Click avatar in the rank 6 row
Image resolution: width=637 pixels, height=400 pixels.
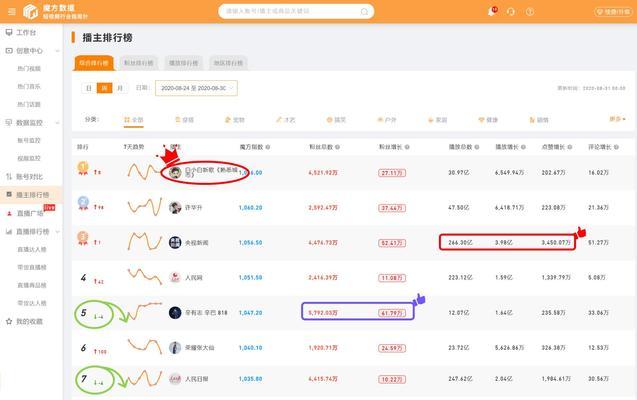click(x=175, y=348)
